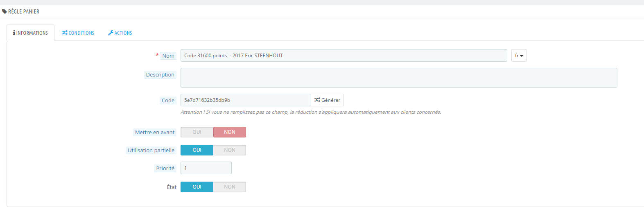
Task: Select the Informations tab
Action: coord(30,33)
